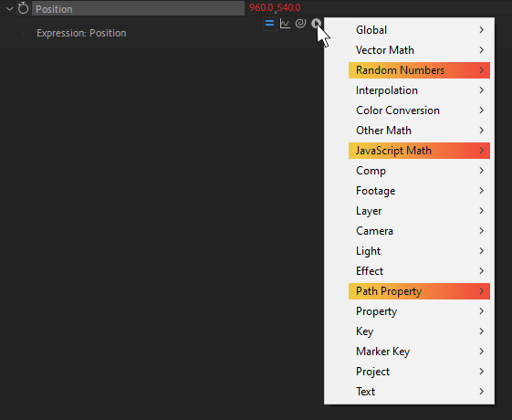The height and width of the screenshot is (420, 512).
Task: Open the Light submenu
Action: (x=419, y=251)
